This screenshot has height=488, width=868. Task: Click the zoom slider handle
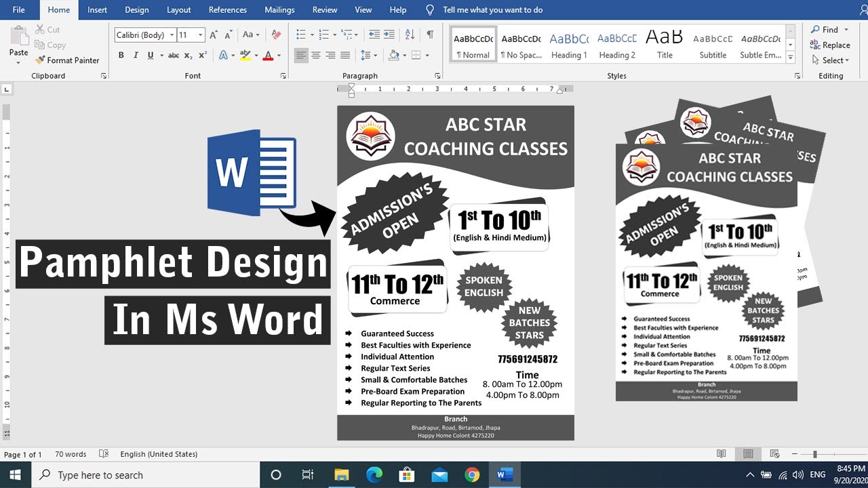pyautogui.click(x=815, y=454)
